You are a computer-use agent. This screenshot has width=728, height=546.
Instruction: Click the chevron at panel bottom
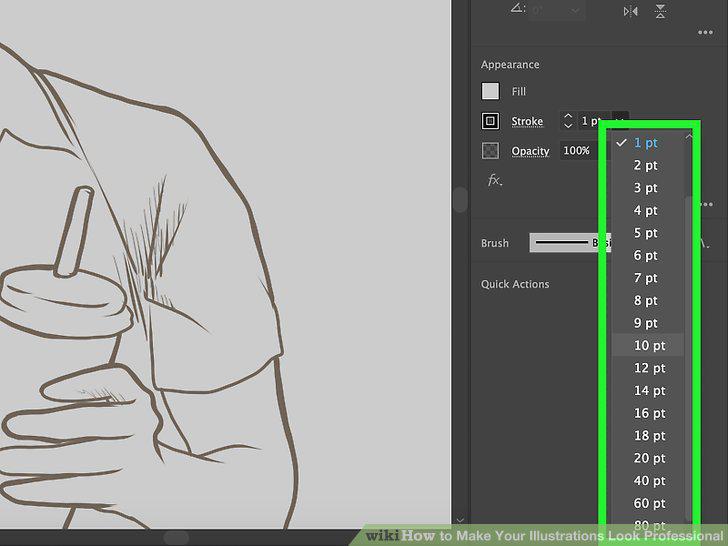pyautogui.click(x=460, y=520)
